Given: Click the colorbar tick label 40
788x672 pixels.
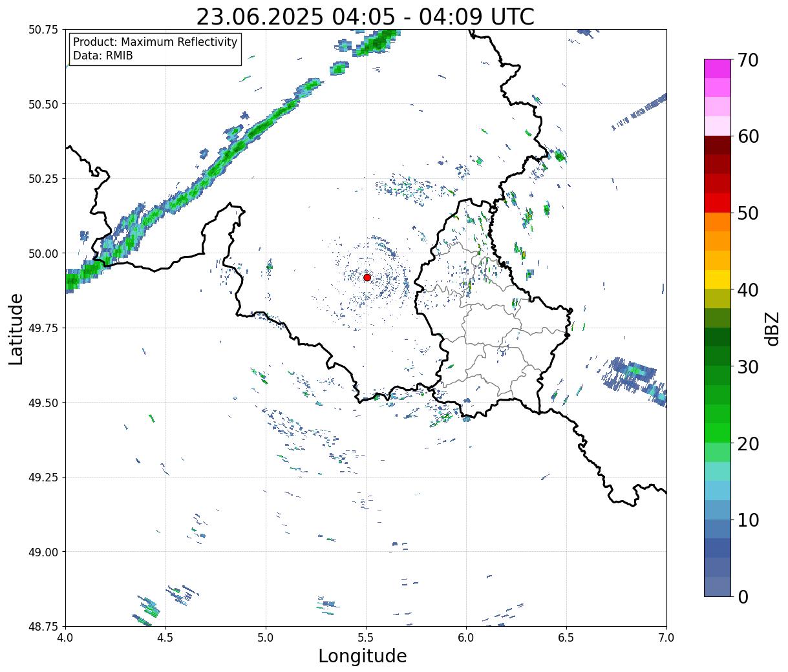Looking at the screenshot, I should [x=748, y=290].
